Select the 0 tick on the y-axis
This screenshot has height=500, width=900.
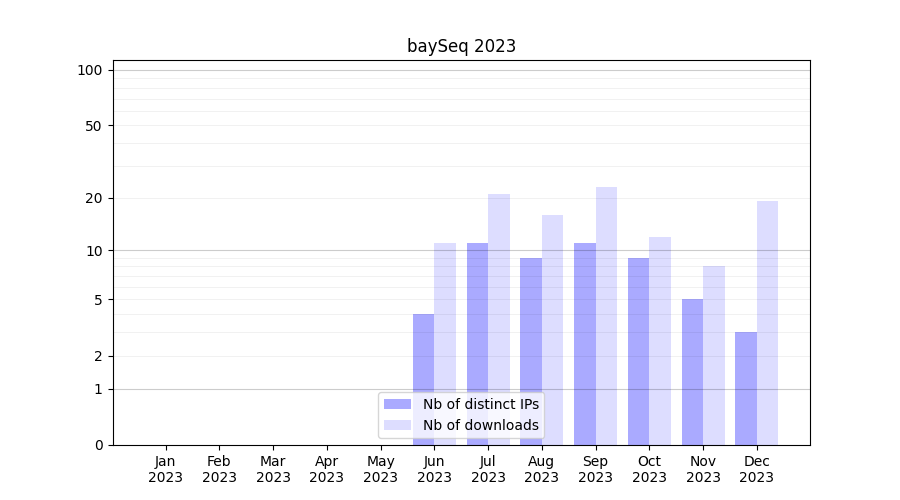pyautogui.click(x=98, y=445)
